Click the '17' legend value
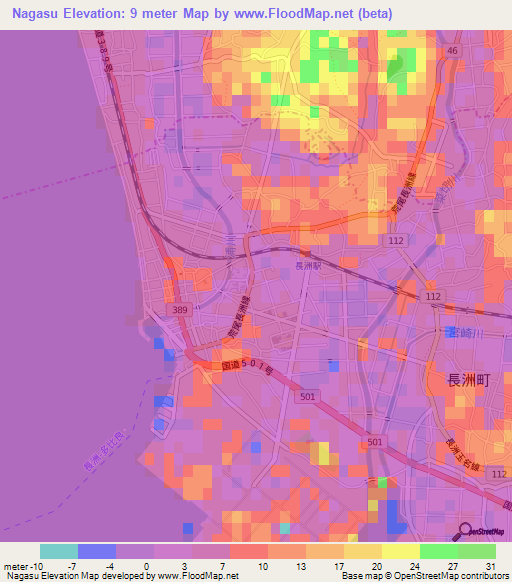 pyautogui.click(x=339, y=567)
